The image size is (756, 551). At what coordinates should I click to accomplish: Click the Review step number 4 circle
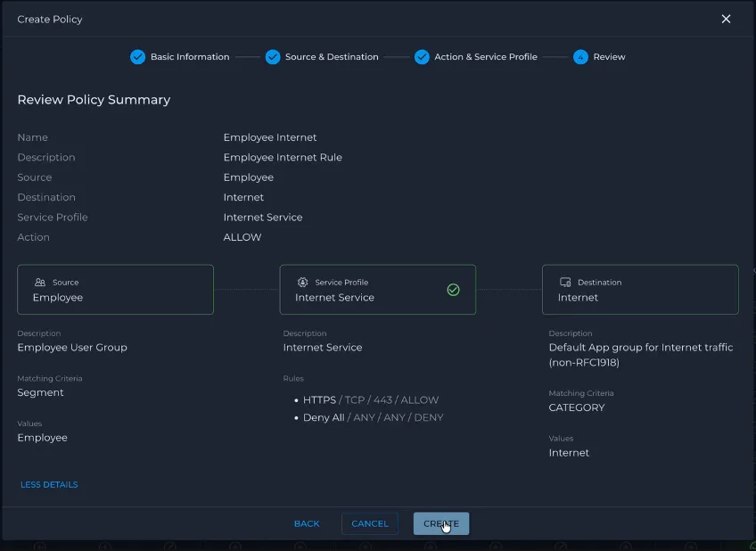pyautogui.click(x=580, y=57)
